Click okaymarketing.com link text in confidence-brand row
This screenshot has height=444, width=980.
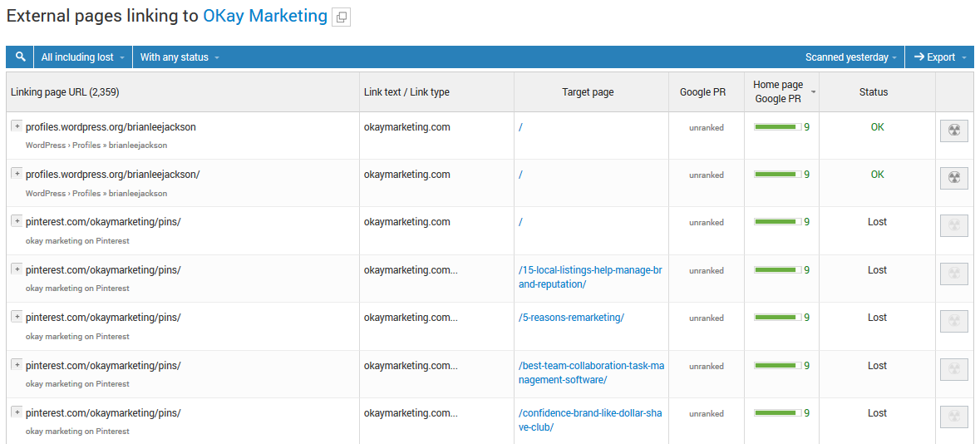(x=411, y=412)
